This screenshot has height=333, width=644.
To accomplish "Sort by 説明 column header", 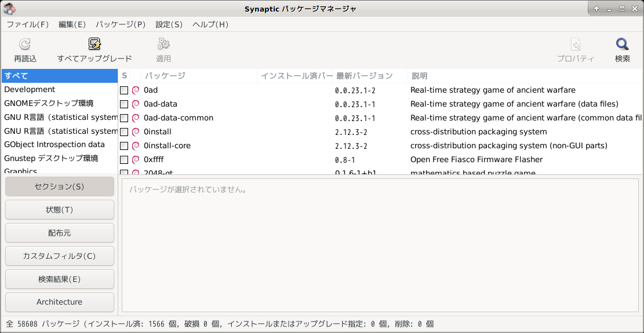I will 526,76.
